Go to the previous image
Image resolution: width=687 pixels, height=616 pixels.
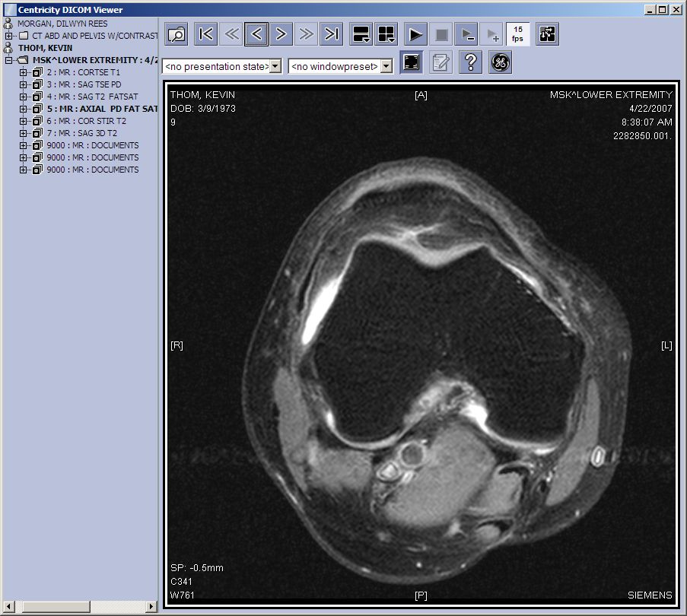256,34
